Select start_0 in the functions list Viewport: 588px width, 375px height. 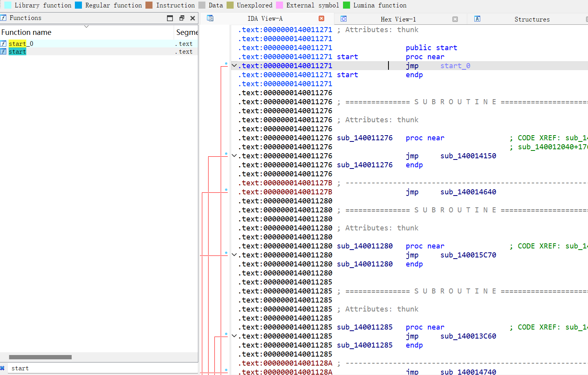[x=99, y=43]
